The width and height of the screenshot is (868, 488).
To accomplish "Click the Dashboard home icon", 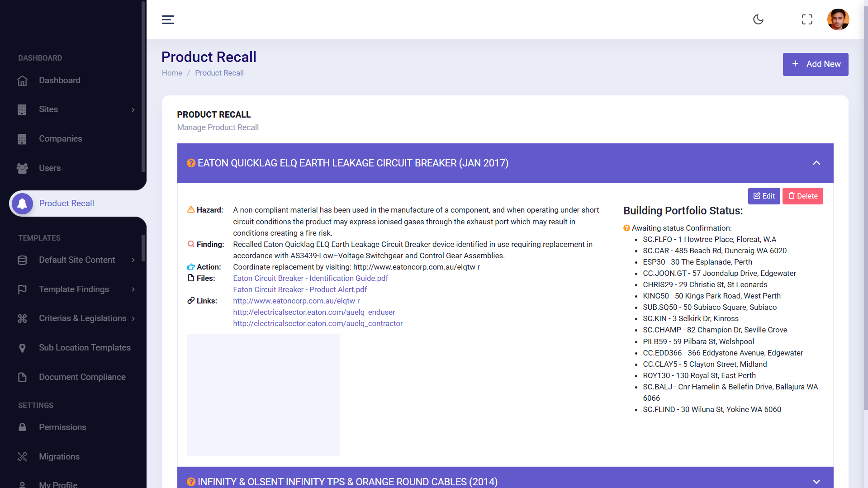I will click(x=22, y=81).
